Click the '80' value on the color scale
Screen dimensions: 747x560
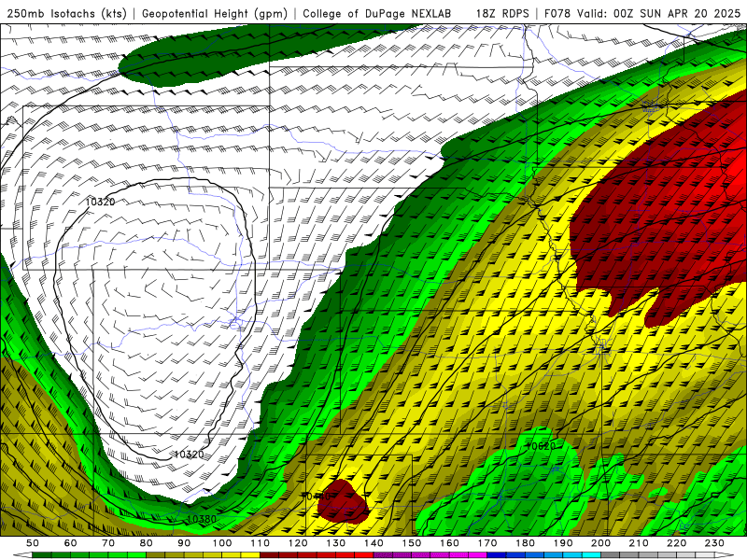tap(146, 543)
